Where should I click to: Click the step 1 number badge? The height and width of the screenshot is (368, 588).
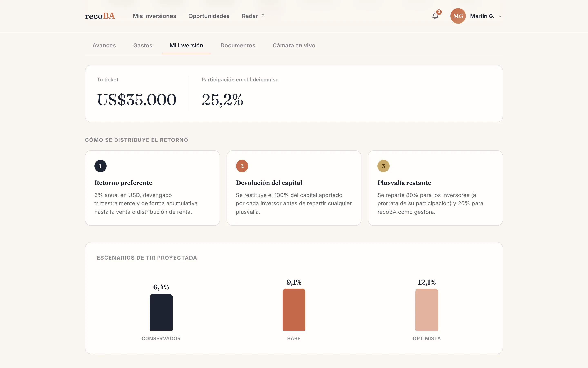pyautogui.click(x=100, y=166)
